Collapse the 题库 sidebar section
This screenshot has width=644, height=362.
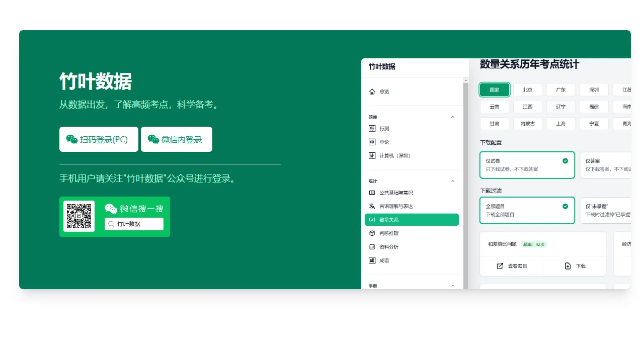point(452,117)
